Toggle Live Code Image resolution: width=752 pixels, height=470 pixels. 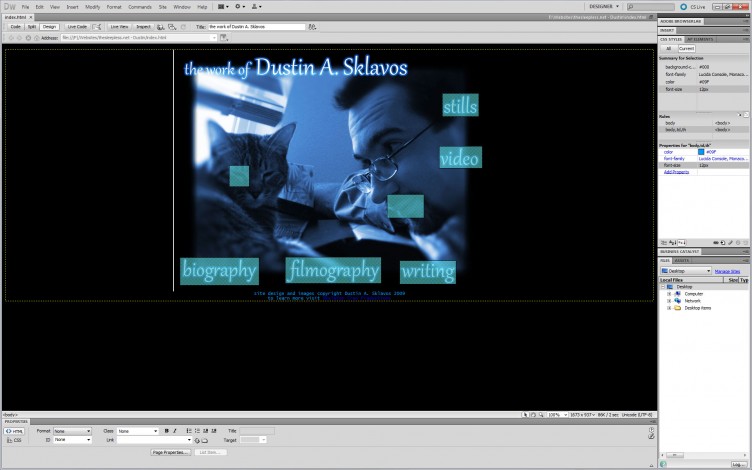(x=77, y=27)
